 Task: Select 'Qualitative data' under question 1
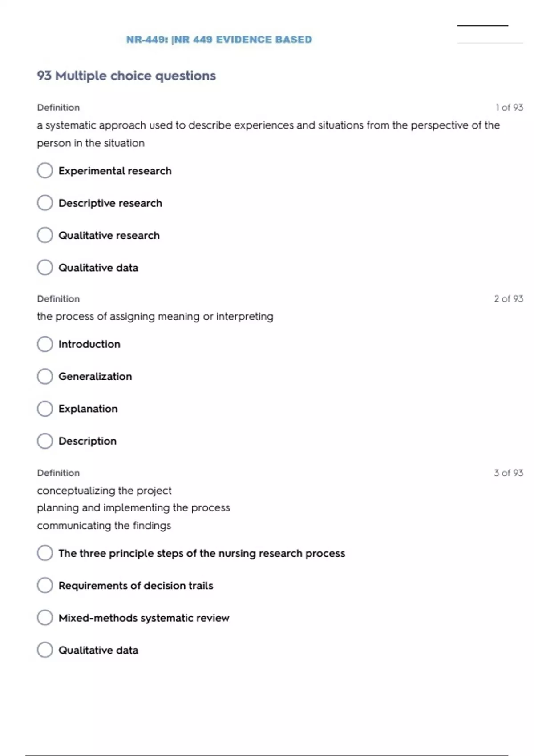(x=45, y=267)
